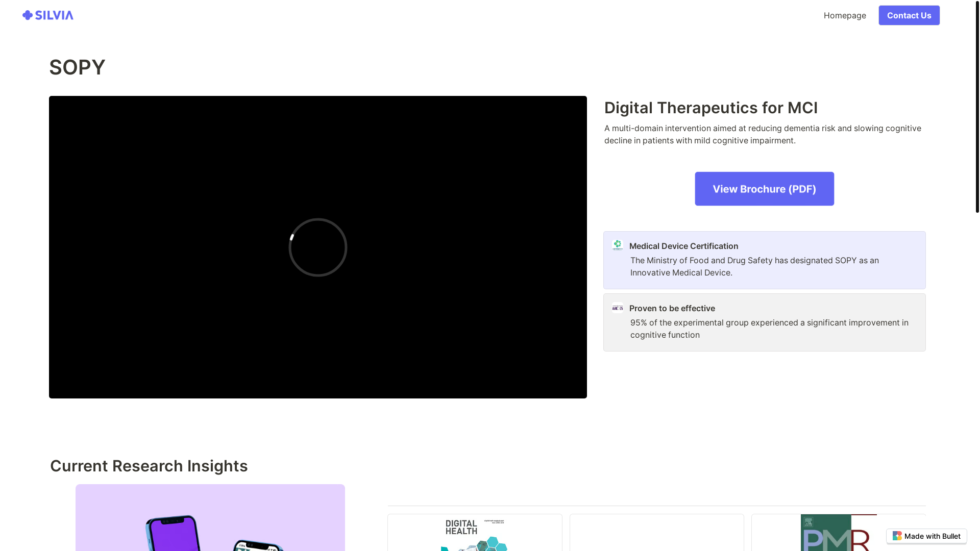This screenshot has height=551, width=980.
Task: Click the Proven to be effective icon
Action: [x=618, y=308]
